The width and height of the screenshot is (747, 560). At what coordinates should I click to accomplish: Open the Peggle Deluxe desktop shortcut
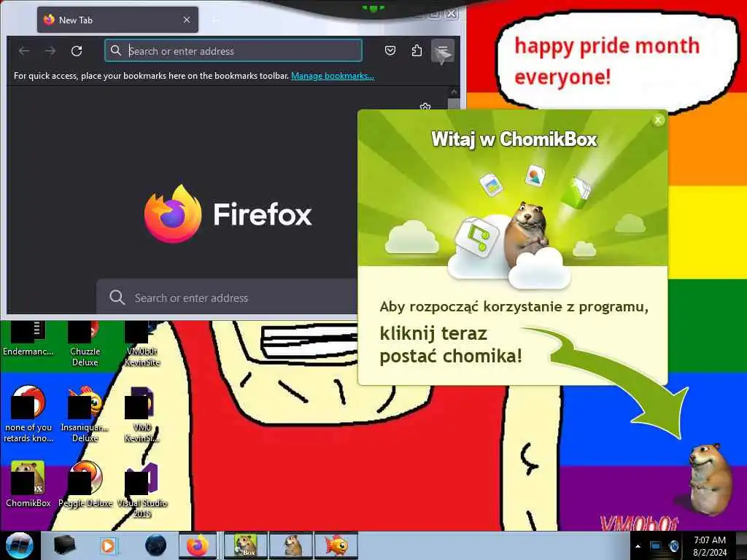click(x=85, y=484)
